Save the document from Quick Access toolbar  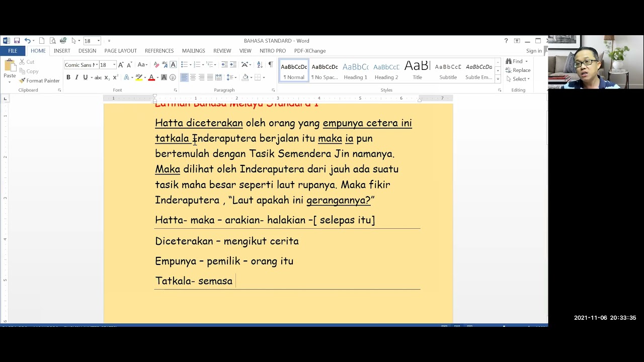pos(17,41)
